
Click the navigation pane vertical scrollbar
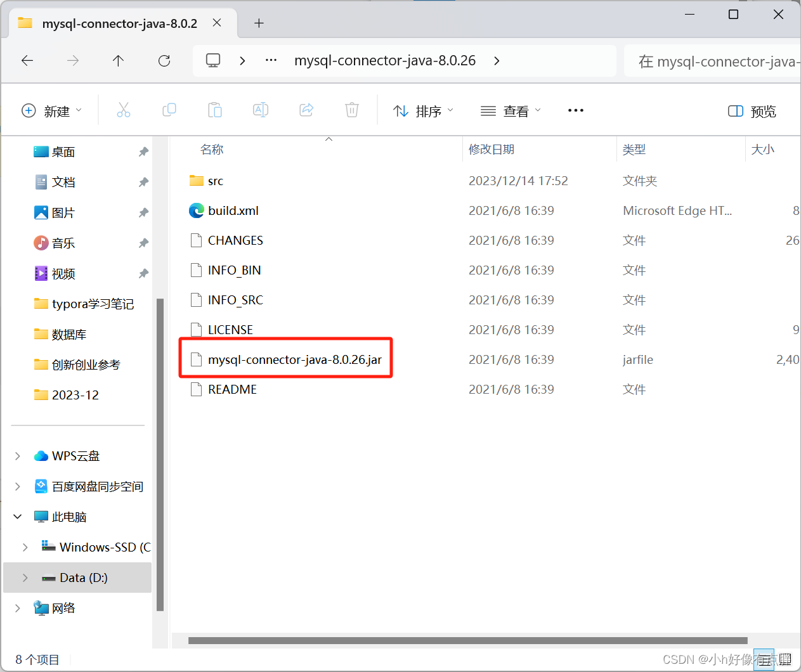[x=160, y=454]
